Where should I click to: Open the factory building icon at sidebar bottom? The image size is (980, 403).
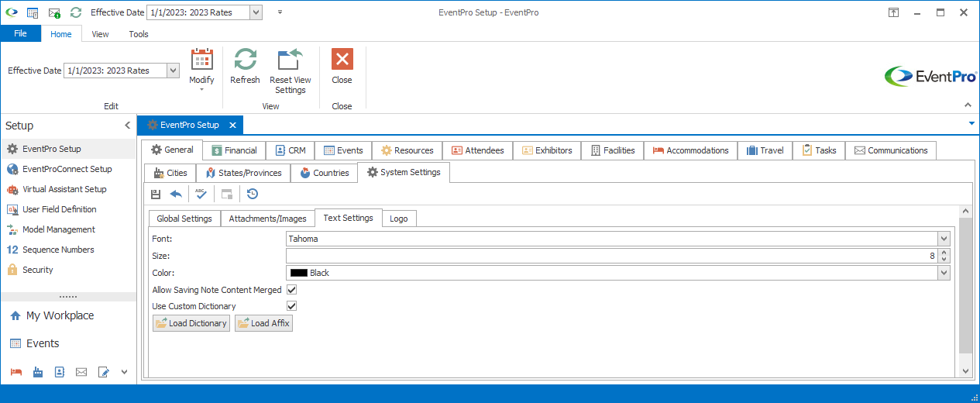point(37,372)
